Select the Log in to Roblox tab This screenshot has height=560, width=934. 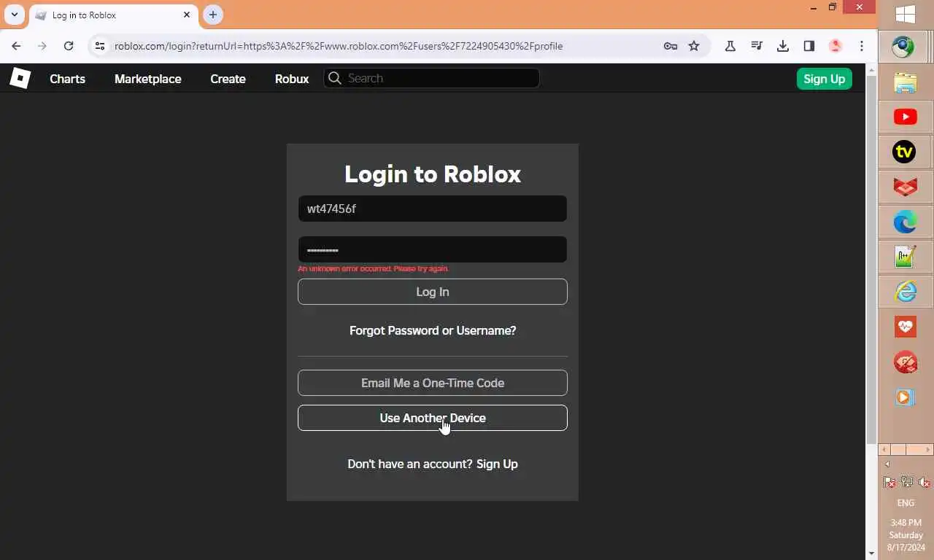113,15
